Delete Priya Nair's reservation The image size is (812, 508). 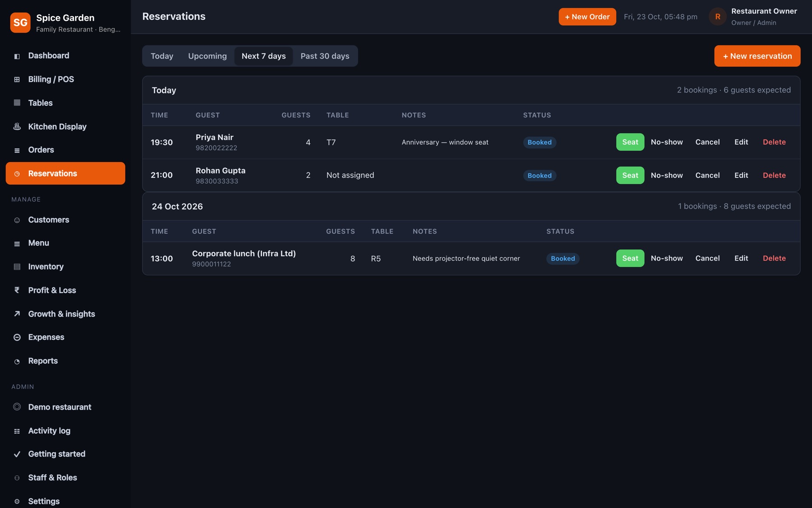point(774,142)
